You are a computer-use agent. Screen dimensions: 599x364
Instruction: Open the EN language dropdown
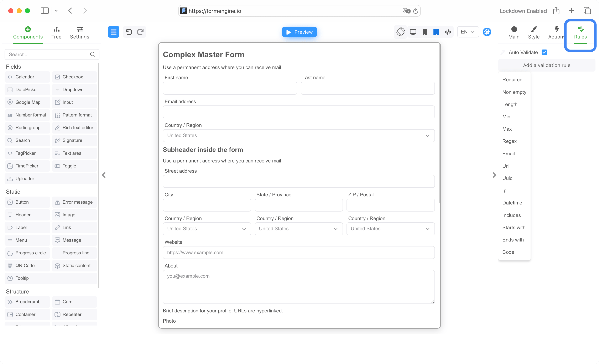[468, 32]
